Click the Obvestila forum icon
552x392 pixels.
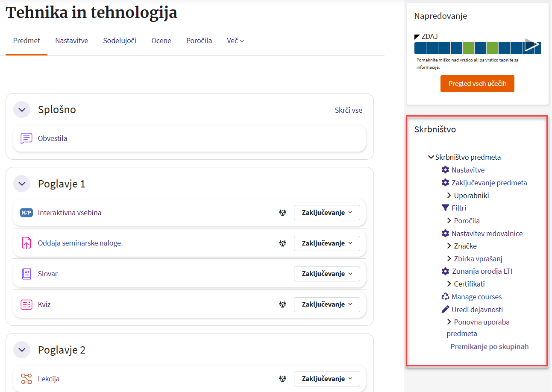click(26, 138)
